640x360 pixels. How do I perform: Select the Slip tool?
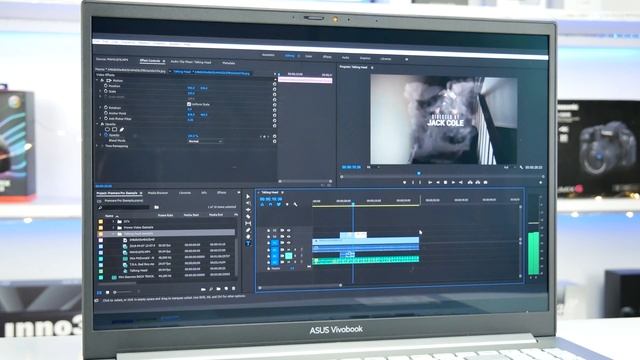pyautogui.click(x=248, y=223)
